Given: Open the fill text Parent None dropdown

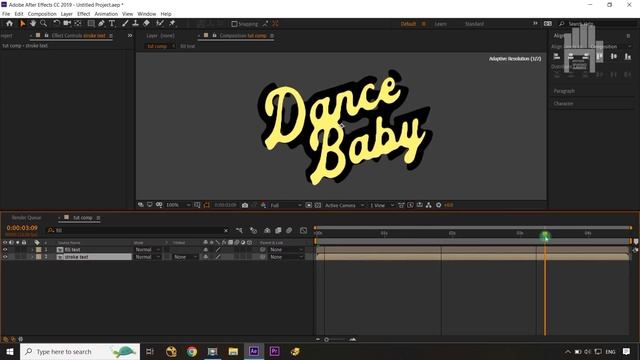Looking at the screenshot, I should click(x=286, y=249).
